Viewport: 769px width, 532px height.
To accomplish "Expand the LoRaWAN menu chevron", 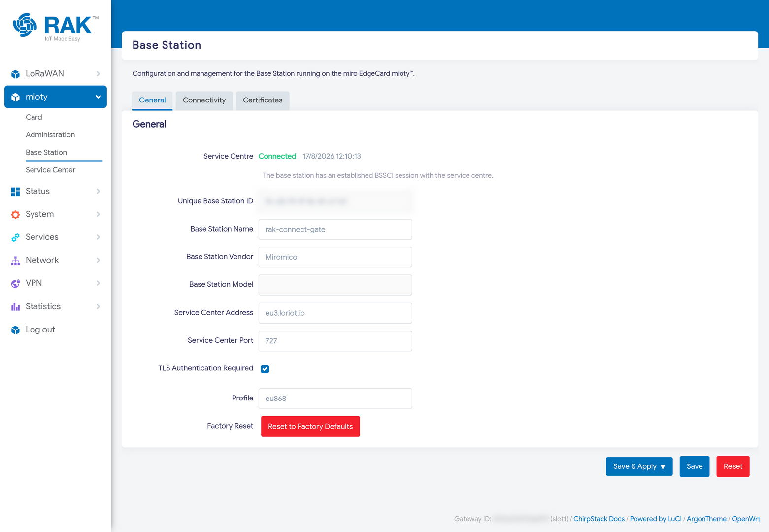I will point(98,74).
